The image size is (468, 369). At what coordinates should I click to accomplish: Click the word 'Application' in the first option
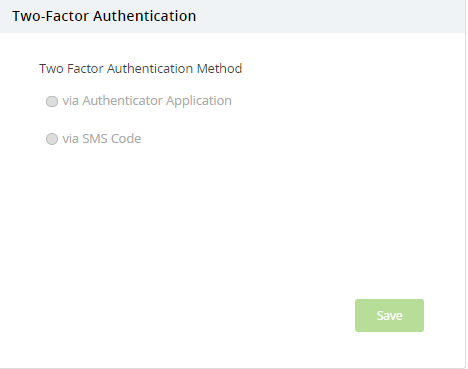click(x=199, y=101)
